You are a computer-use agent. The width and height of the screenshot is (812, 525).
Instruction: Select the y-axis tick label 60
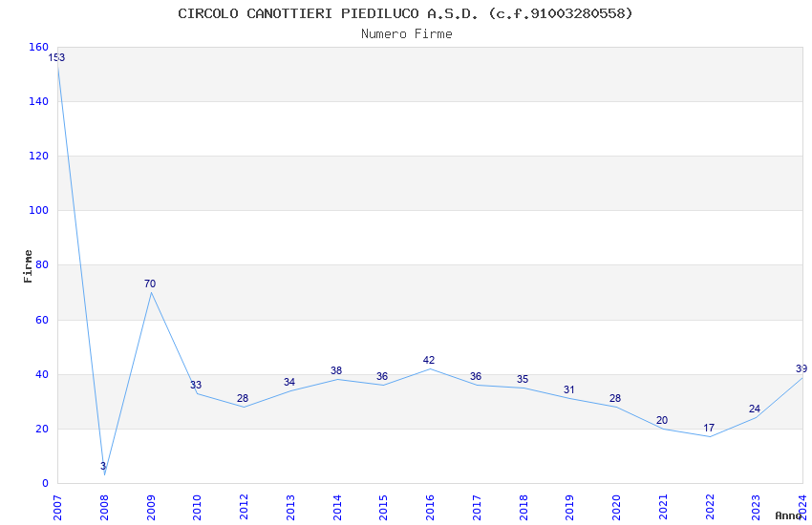coord(42,320)
